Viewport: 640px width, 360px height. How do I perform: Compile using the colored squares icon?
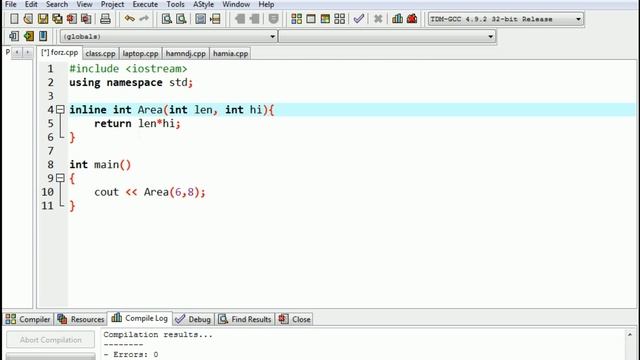(297, 19)
